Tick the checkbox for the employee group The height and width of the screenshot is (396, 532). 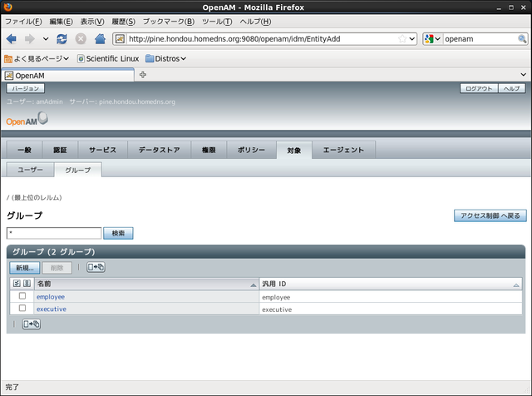coord(22,296)
